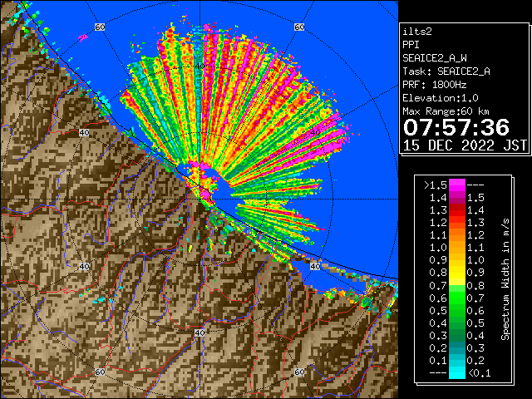Click the "<0.1" legend label

click(480, 373)
